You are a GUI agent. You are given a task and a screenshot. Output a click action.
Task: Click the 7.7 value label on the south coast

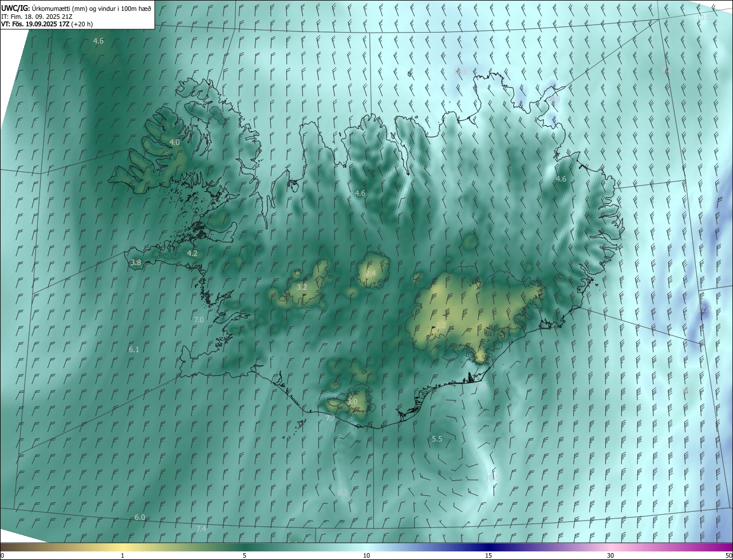[x=330, y=419]
